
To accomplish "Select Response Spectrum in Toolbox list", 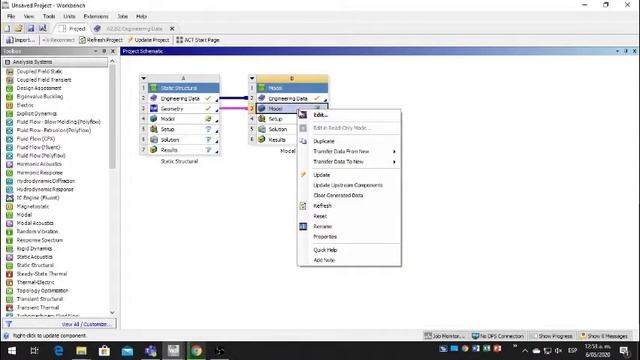I will point(40,240).
